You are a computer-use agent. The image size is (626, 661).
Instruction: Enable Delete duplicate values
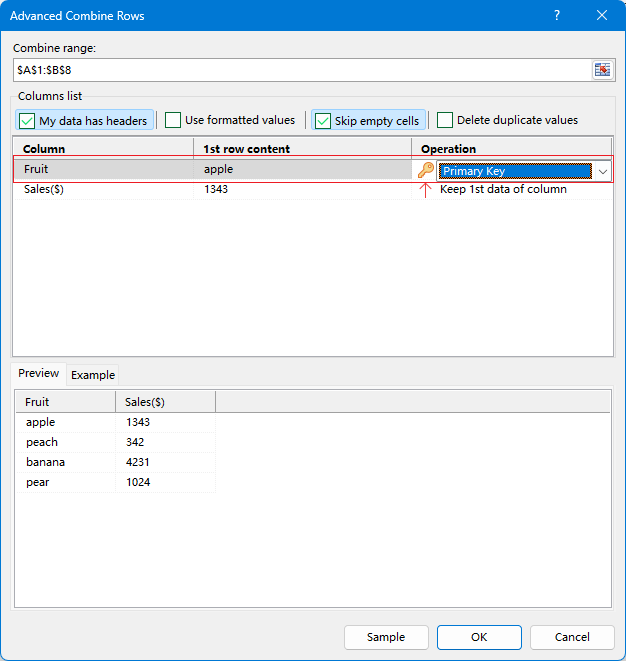508,120
